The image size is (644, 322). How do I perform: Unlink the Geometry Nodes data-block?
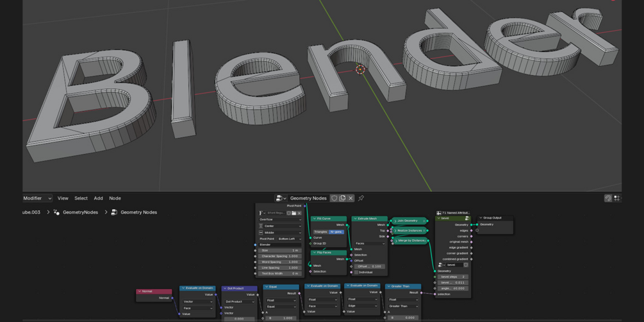[351, 198]
